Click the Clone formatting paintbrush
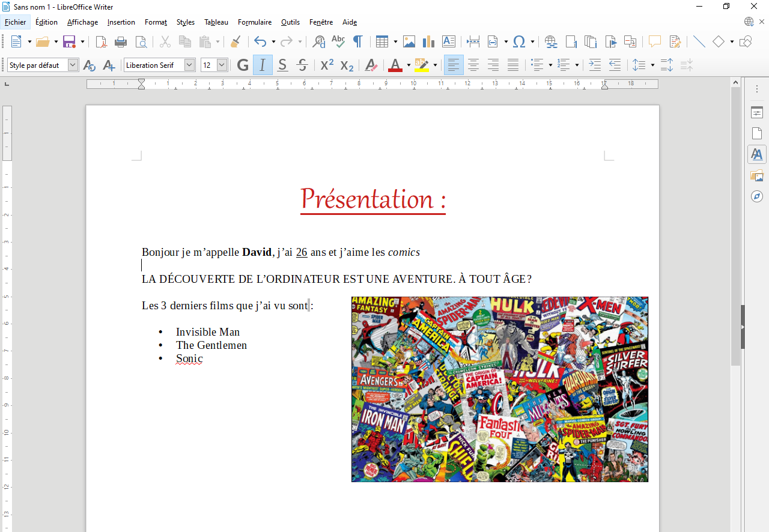 coord(236,41)
